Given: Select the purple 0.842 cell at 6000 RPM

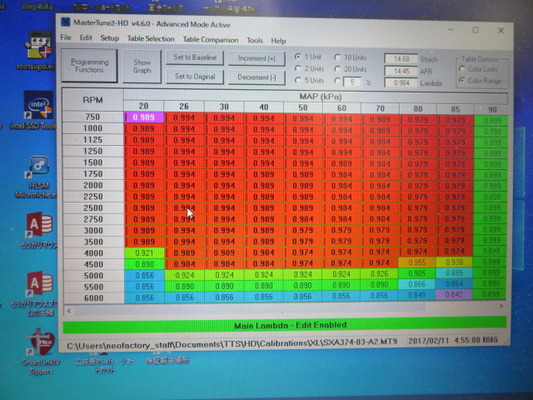Looking at the screenshot, I should [454, 294].
